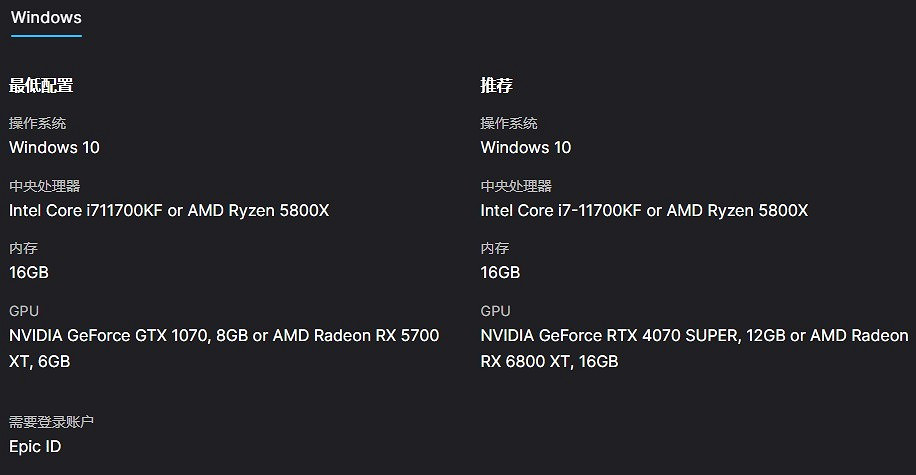Click the 16GB value under 最低配置
The width and height of the screenshot is (916, 475).
tap(29, 273)
